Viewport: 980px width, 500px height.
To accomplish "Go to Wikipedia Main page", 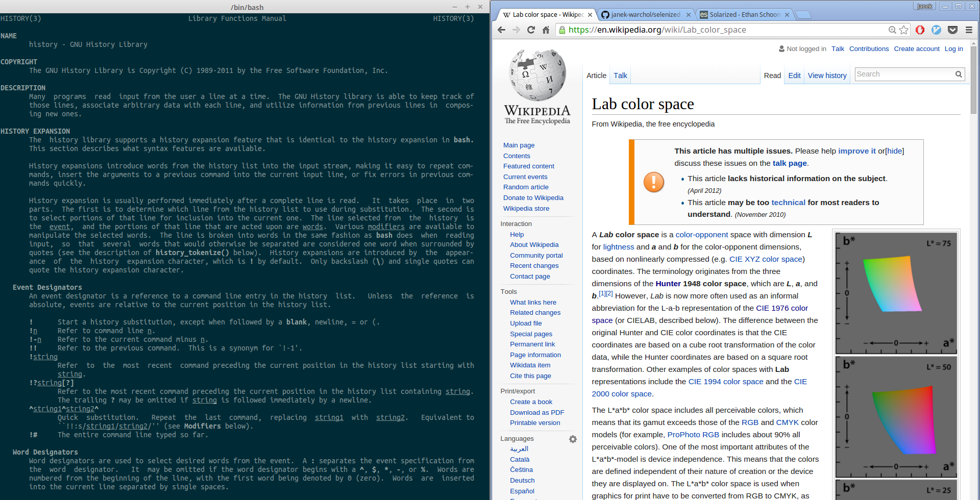I will coord(519,145).
